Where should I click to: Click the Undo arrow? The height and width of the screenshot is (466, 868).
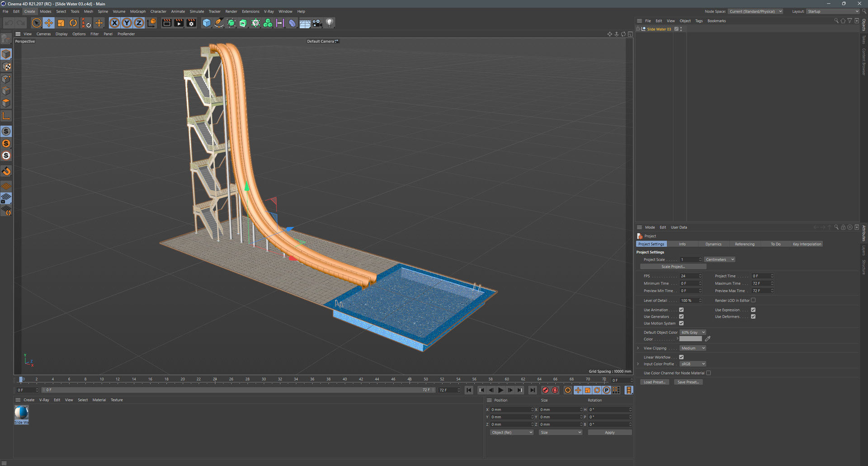tap(9, 23)
